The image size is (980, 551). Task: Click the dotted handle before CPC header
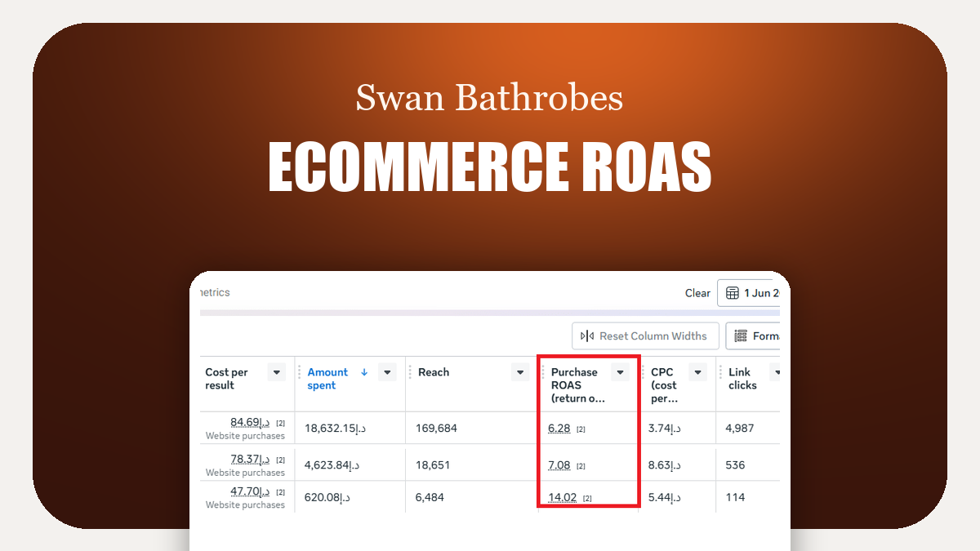pyautogui.click(x=643, y=372)
